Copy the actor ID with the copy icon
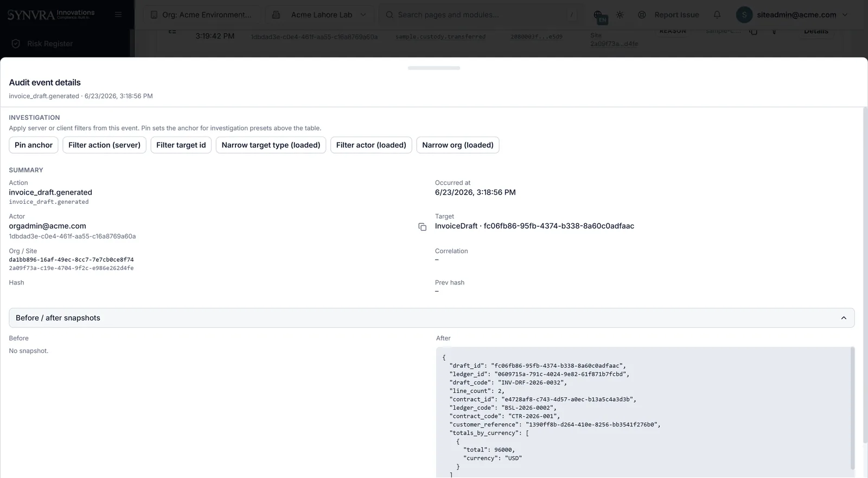This screenshot has height=478, width=868. (422, 227)
